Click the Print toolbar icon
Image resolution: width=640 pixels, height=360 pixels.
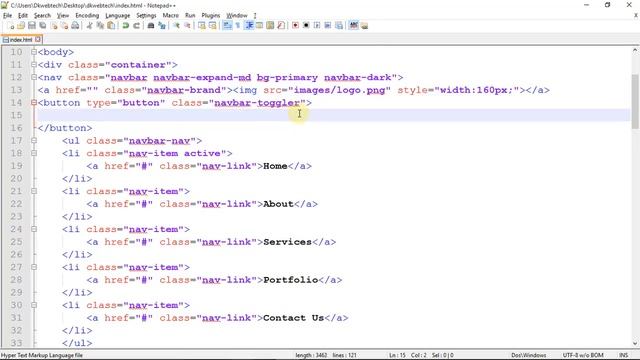(75, 26)
